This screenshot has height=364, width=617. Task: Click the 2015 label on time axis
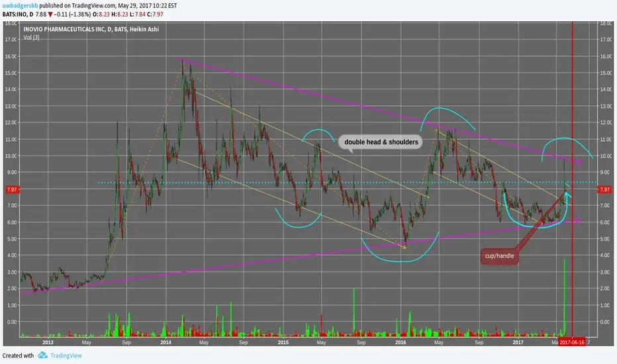coord(283,342)
